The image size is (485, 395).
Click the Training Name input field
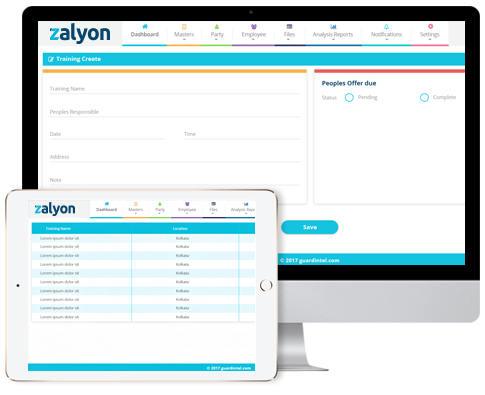coord(175,89)
